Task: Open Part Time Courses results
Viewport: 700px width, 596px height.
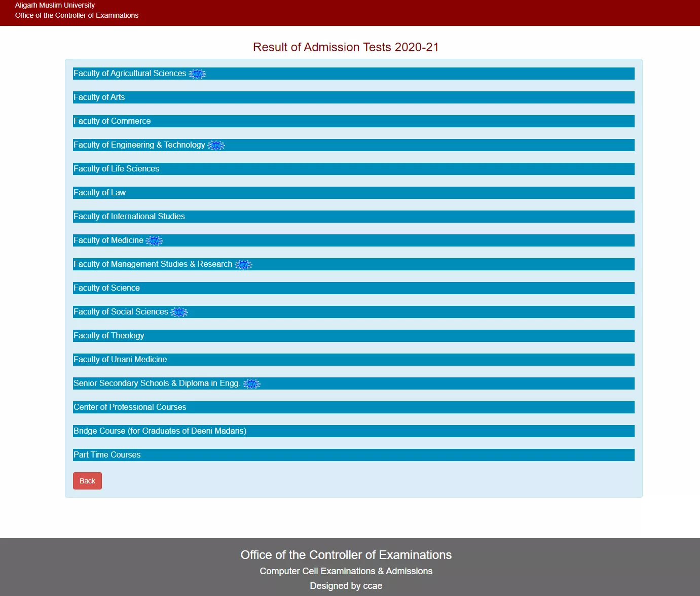Action: [x=107, y=455]
